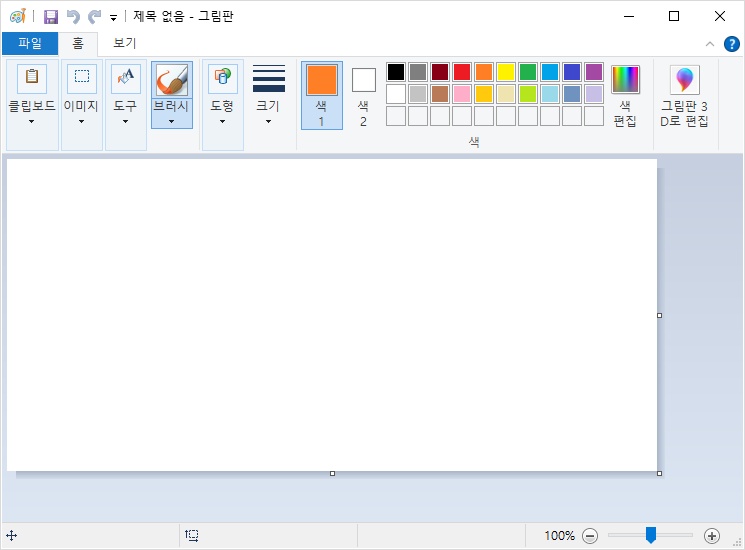
Task: Zoom out with the minus button
Action: 590,536
